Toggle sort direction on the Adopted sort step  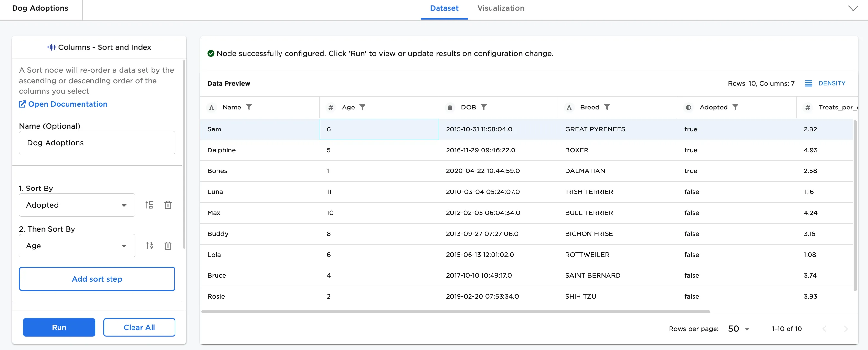pos(150,205)
